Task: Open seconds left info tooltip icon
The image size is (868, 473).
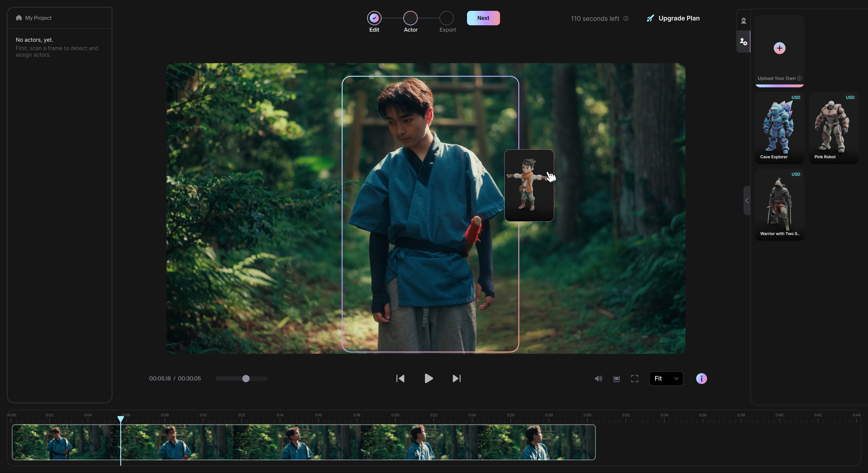Action: coord(626,19)
